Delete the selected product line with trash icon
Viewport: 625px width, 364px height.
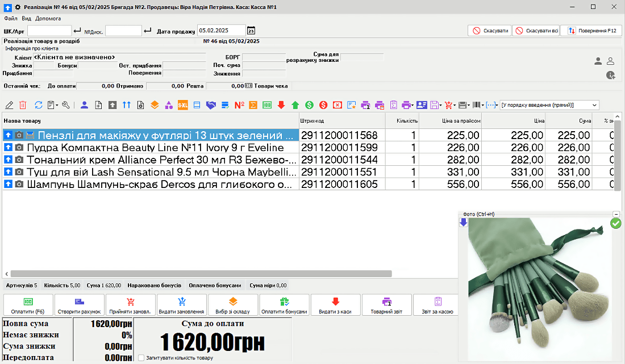point(23,105)
